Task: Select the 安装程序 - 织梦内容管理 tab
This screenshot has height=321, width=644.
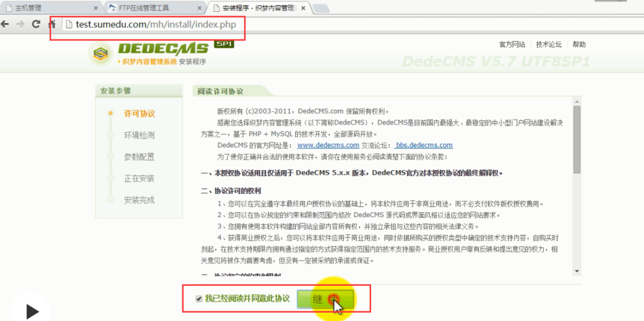Action: point(259,8)
